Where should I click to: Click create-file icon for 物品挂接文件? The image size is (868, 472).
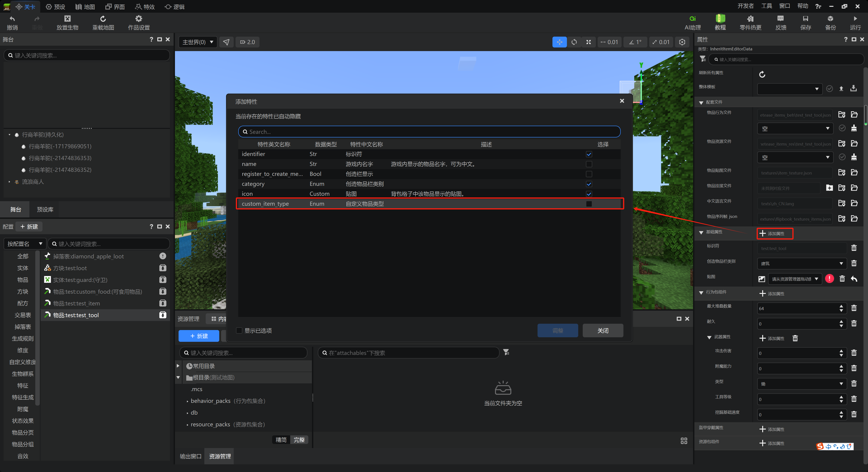pos(829,188)
